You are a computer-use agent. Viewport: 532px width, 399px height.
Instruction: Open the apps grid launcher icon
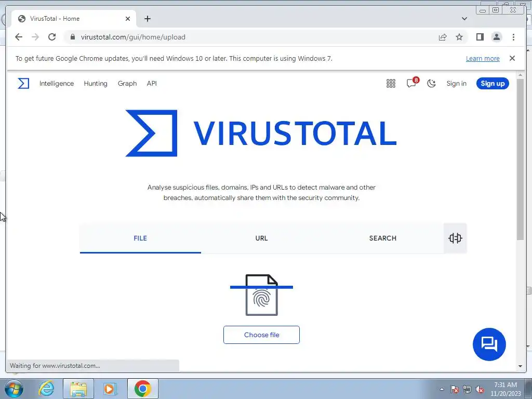(x=391, y=84)
